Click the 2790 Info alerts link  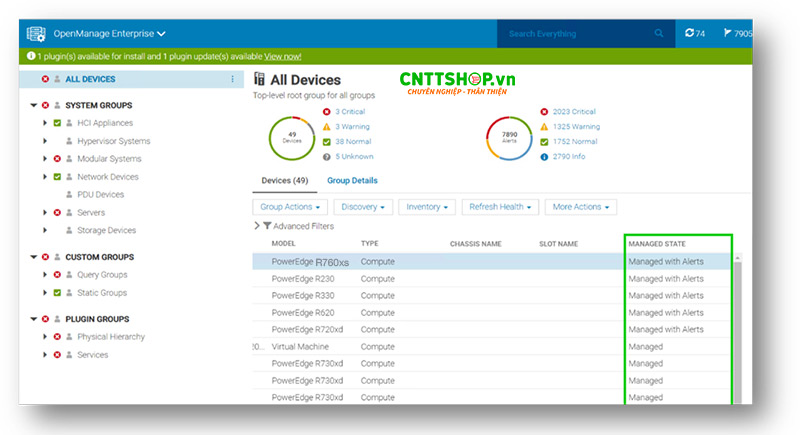coord(569,156)
